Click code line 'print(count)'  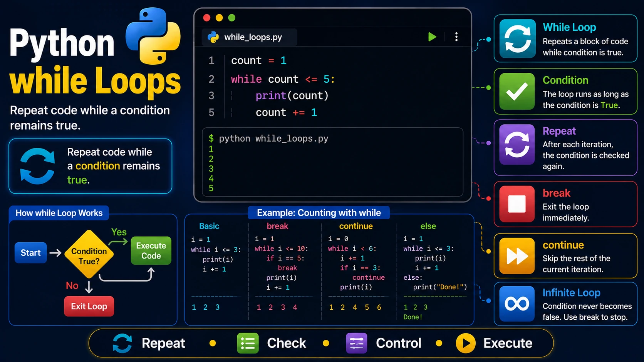pos(292,95)
